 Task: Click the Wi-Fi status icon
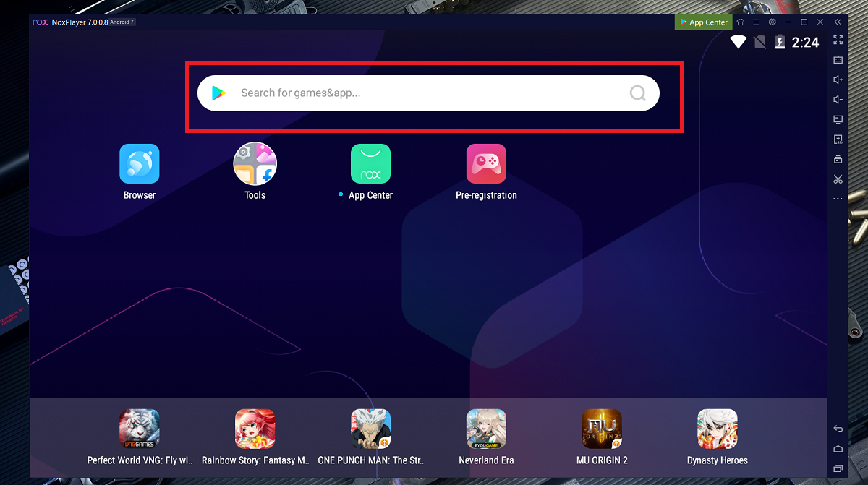[738, 42]
